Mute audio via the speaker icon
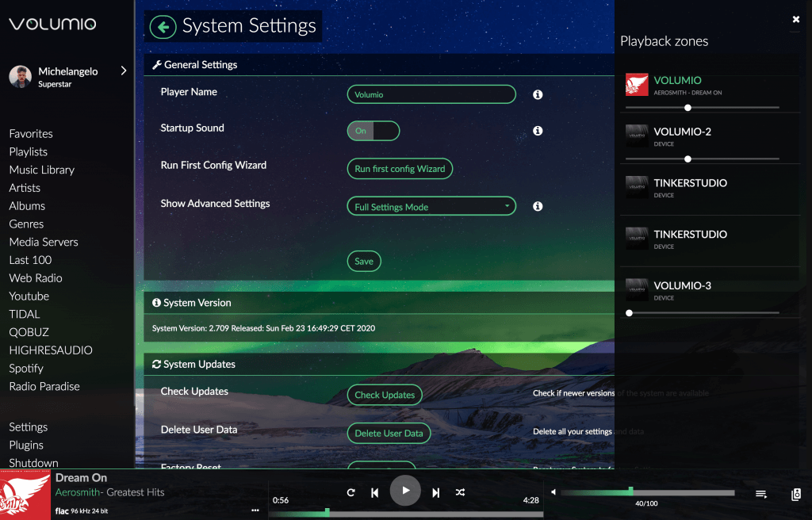The width and height of the screenshot is (812, 520). click(553, 491)
